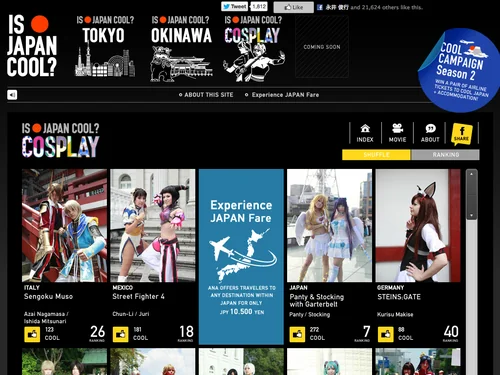Screen dimensions: 500x375
Task: Click the Facebook Like button
Action: (294, 7)
